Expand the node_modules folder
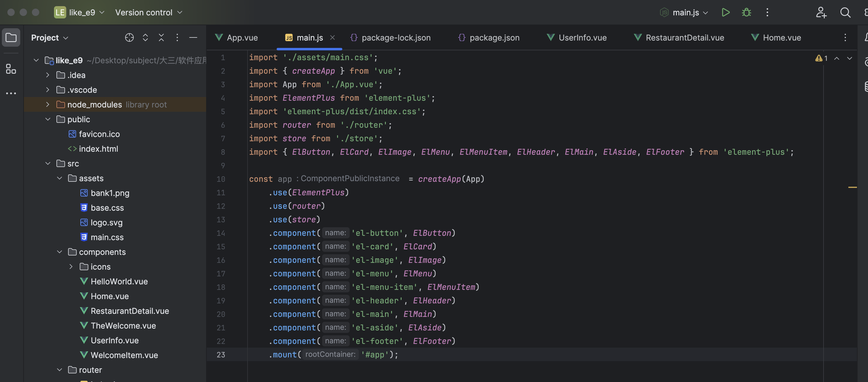The image size is (868, 382). (48, 104)
